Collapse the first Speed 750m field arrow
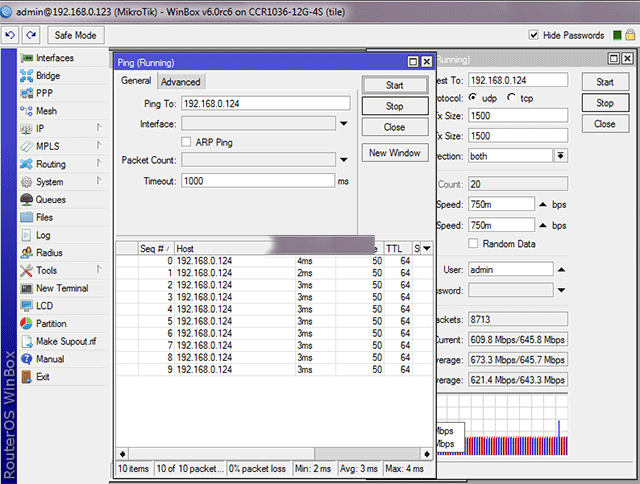The width and height of the screenshot is (640, 484). coord(543,204)
